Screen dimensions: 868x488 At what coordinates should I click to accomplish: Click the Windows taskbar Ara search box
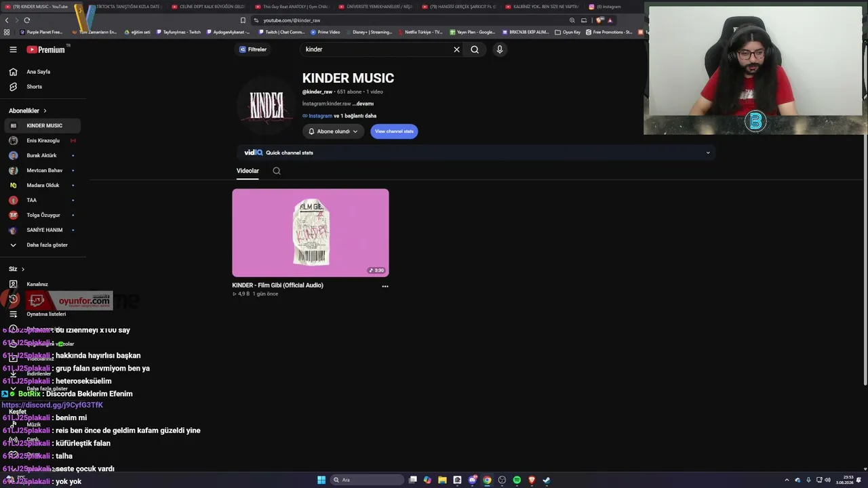coord(368,480)
